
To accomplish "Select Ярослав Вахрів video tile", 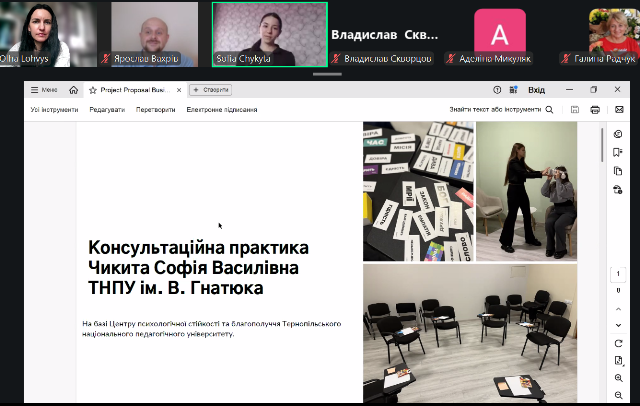I will click(155, 34).
